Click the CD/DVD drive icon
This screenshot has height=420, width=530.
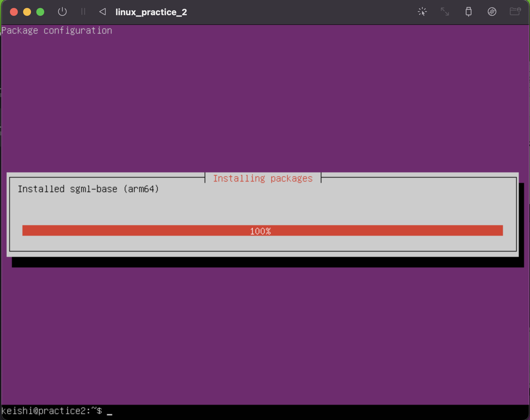coord(492,12)
